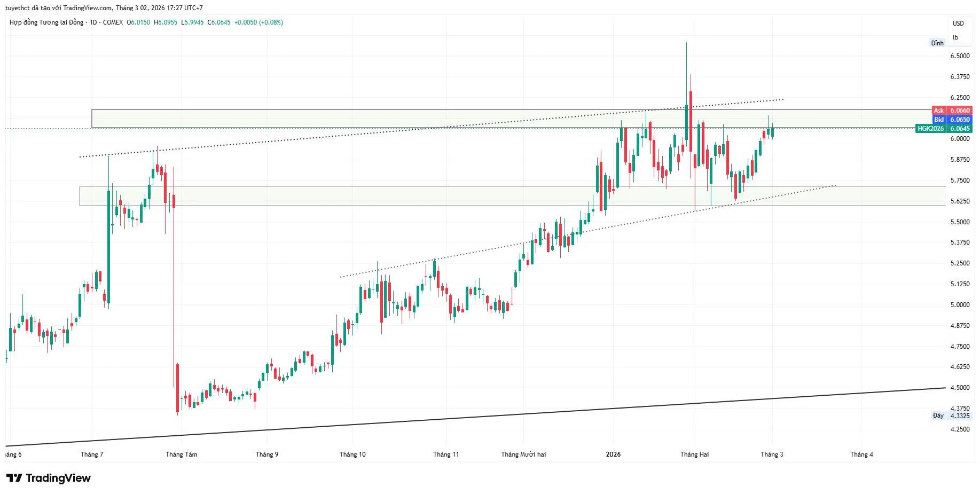Click Tháng Tám on the time axis
This screenshot has height=494, width=980.
[181, 454]
